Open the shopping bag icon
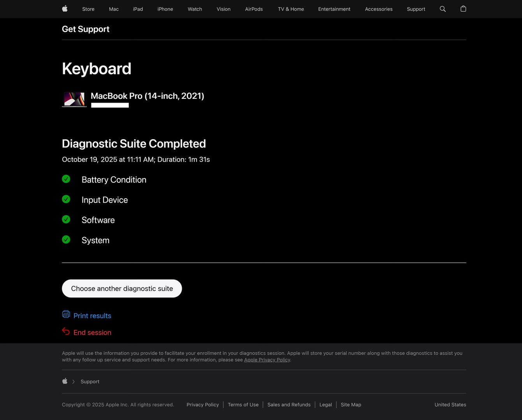Image resolution: width=522 pixels, height=420 pixels. (463, 9)
